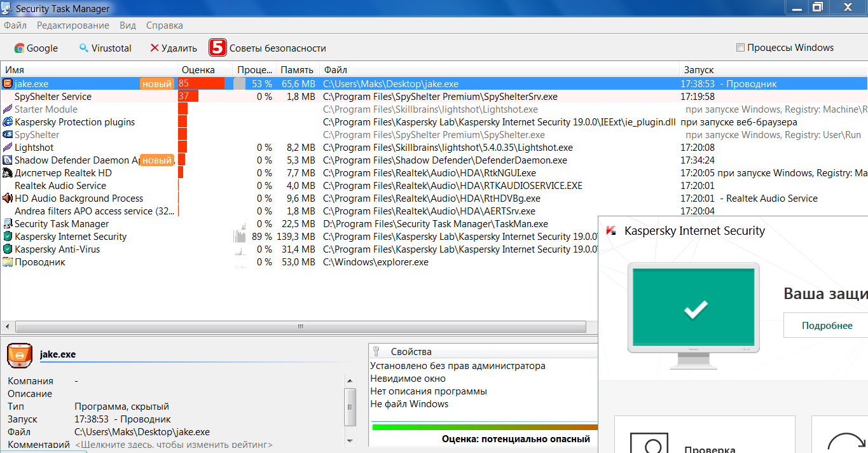
Task: Click the Lightshot feather icon
Action: click(x=8, y=148)
